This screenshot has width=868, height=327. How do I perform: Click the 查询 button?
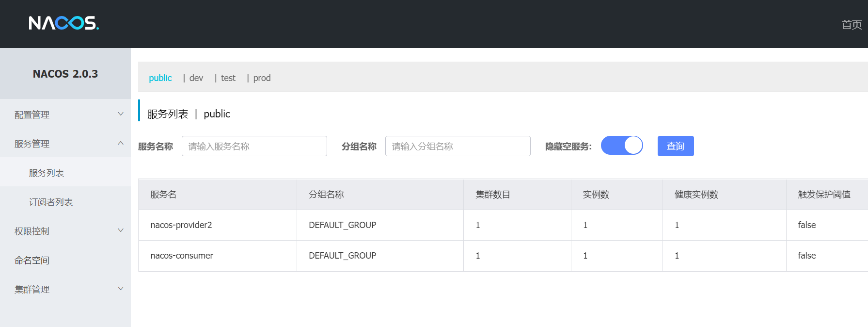[676, 146]
